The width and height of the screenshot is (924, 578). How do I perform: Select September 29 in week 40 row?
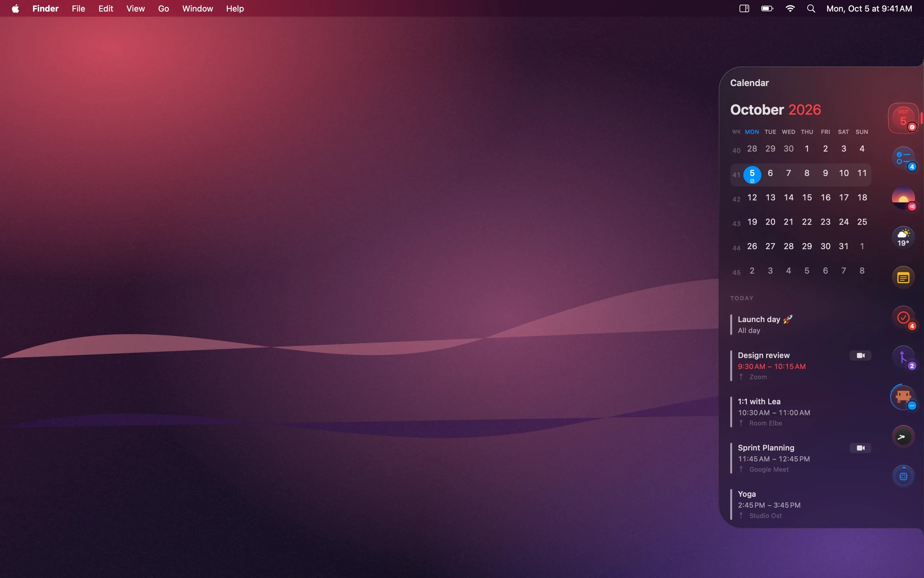click(770, 149)
